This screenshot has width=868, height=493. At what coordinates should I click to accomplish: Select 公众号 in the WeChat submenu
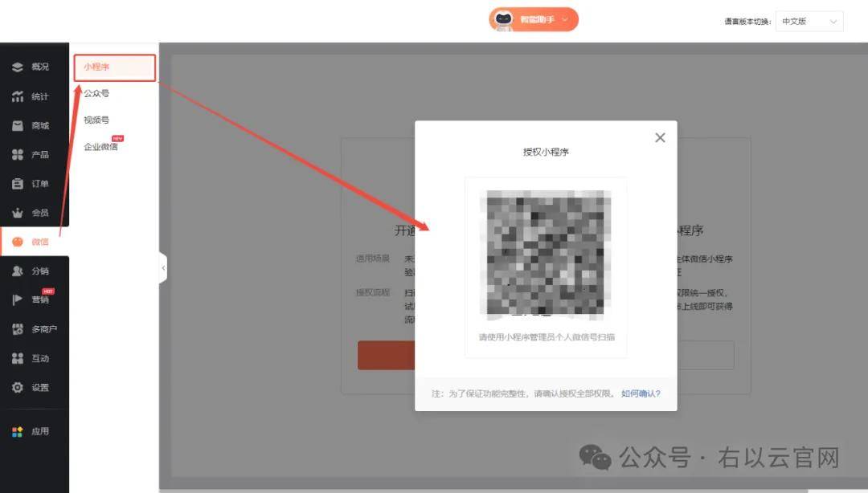point(96,93)
